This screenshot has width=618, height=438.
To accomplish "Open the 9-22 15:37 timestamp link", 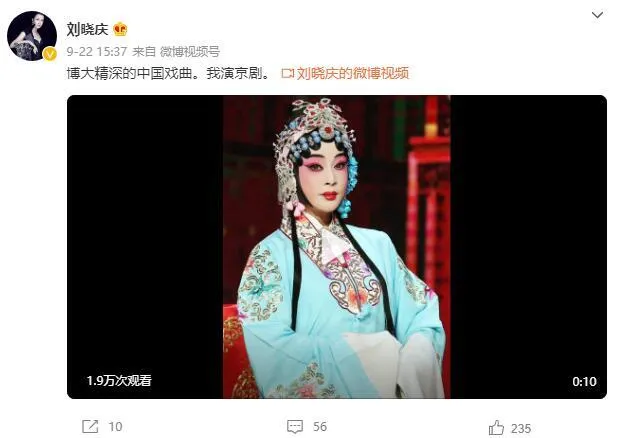I will coord(97,52).
